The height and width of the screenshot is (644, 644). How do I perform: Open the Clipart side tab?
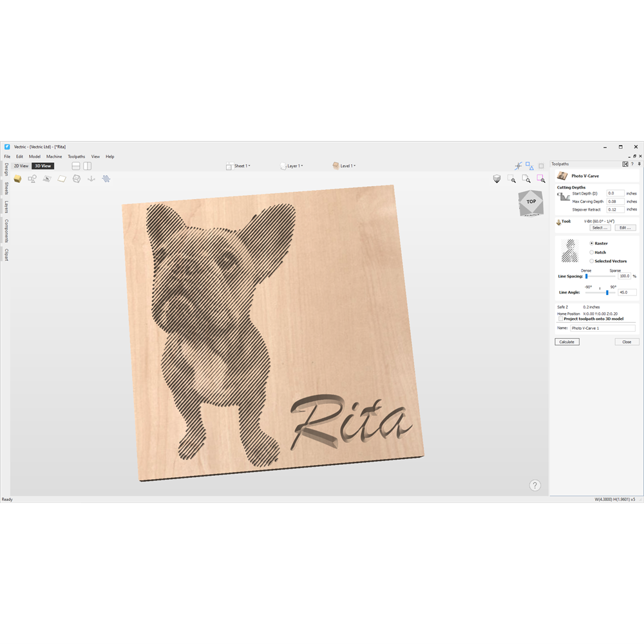pos(6,254)
